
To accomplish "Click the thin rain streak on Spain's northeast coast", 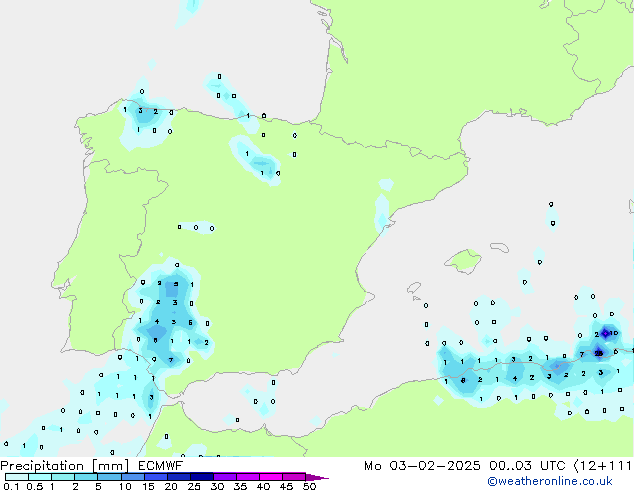I will 381,212.
